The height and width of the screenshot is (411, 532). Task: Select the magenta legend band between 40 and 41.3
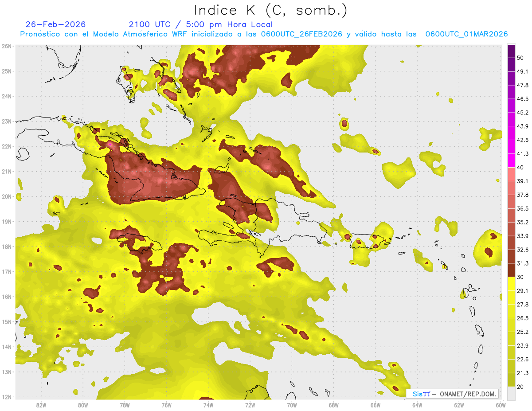[x=511, y=160]
